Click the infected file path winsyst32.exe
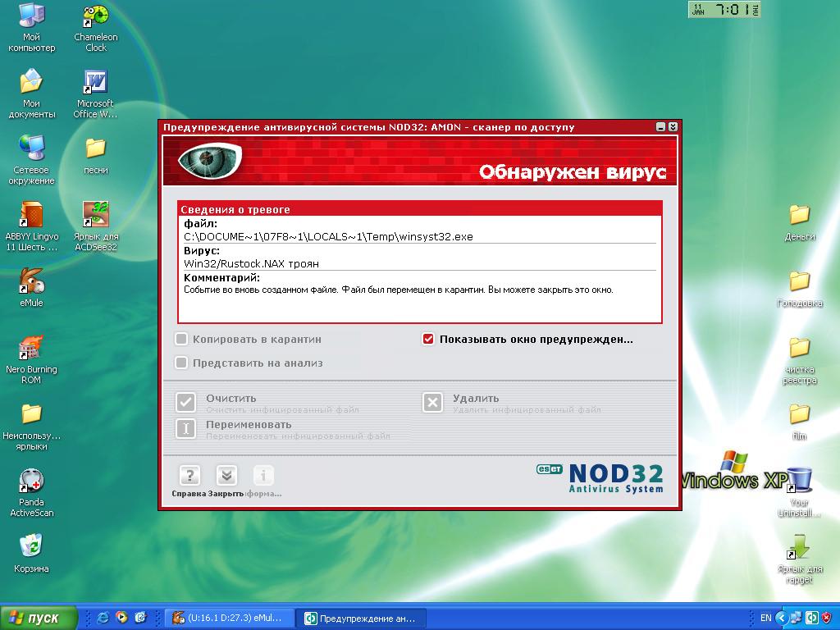The height and width of the screenshot is (630, 840). (x=328, y=237)
